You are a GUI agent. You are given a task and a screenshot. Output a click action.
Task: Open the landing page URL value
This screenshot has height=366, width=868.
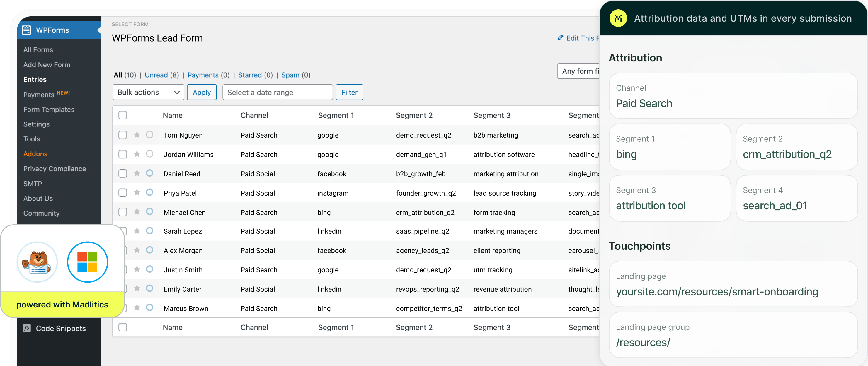(x=717, y=291)
